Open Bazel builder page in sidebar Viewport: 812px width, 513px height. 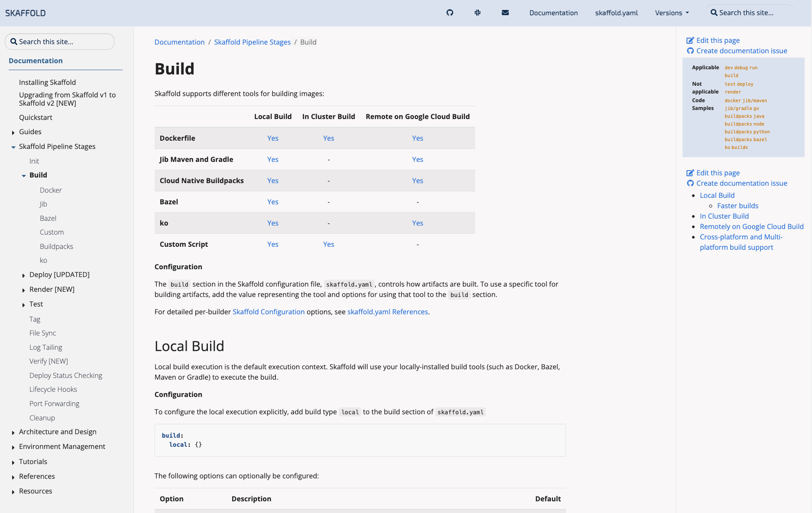[48, 218]
